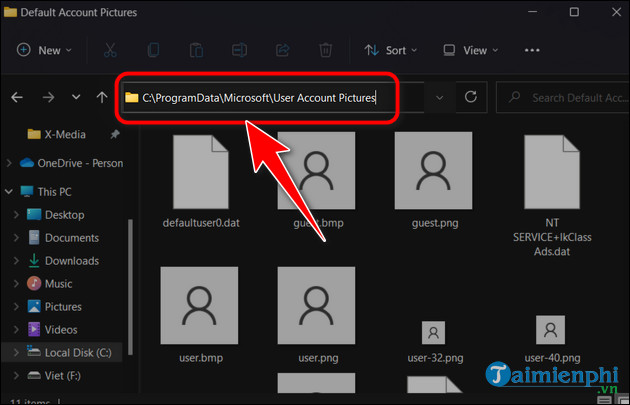Open the X-Media pinned folder

click(56, 134)
